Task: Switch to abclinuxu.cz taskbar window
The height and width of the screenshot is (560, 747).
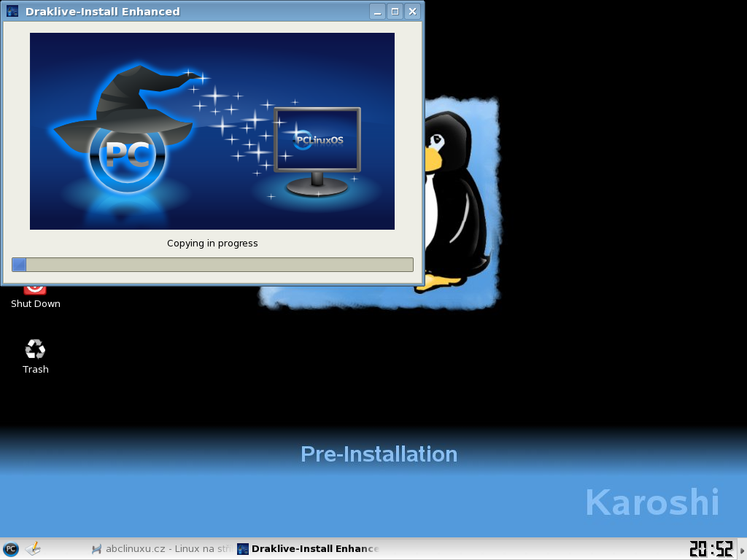Action: pyautogui.click(x=160, y=549)
